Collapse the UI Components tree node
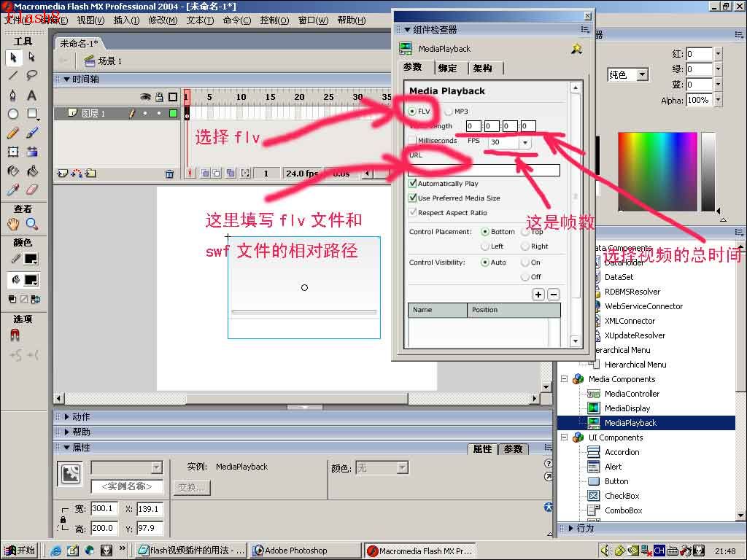Screen dimensions: 747x560 pos(564,437)
